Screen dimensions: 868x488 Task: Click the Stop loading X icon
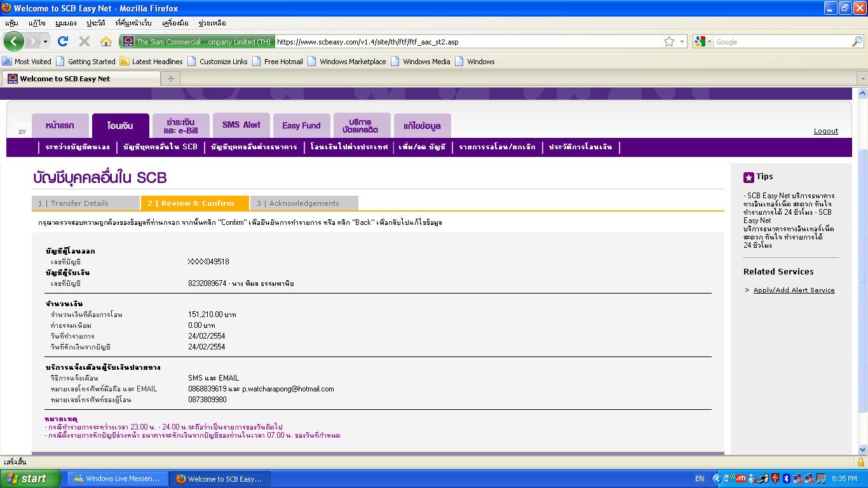pyautogui.click(x=84, y=42)
